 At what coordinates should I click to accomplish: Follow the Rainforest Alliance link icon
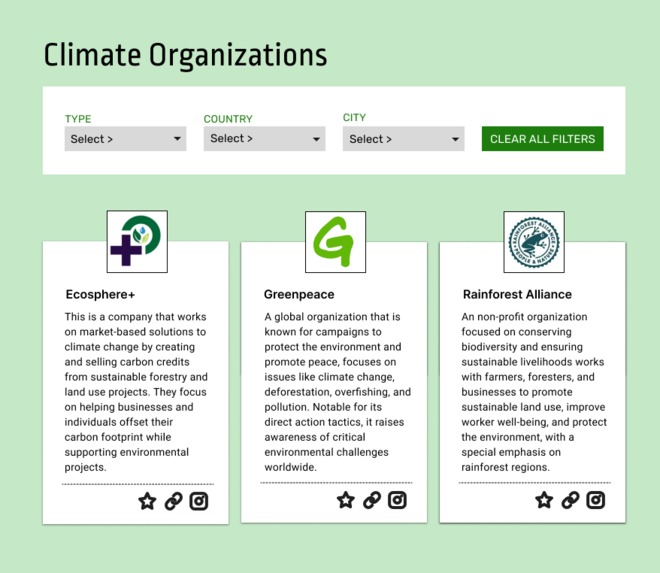(x=570, y=500)
